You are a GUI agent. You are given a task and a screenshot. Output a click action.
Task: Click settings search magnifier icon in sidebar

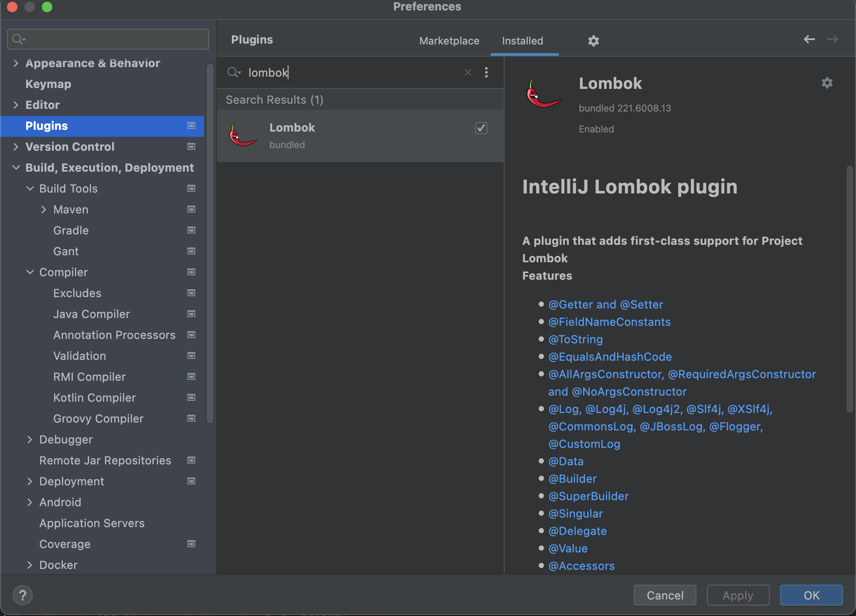pyautogui.click(x=18, y=39)
